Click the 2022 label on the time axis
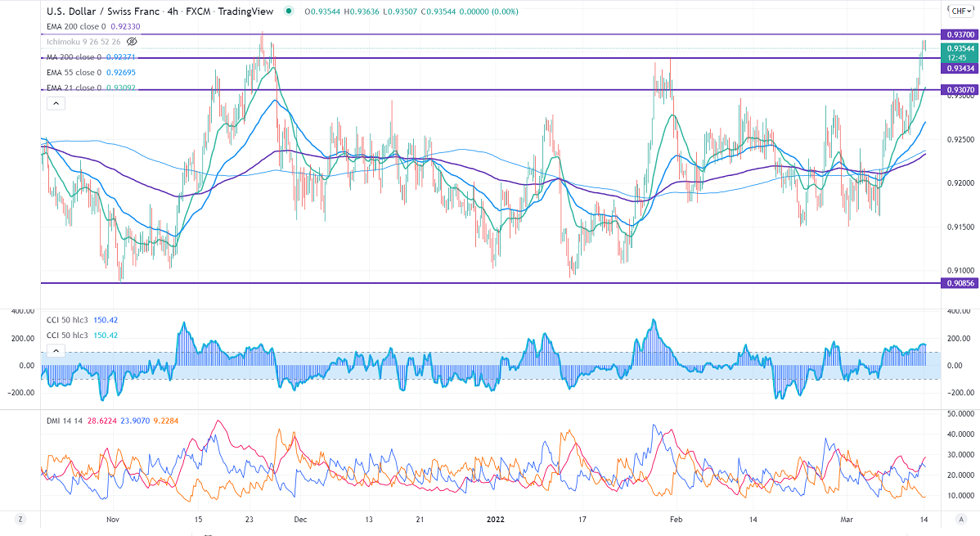The height and width of the screenshot is (536, 980). [x=497, y=519]
